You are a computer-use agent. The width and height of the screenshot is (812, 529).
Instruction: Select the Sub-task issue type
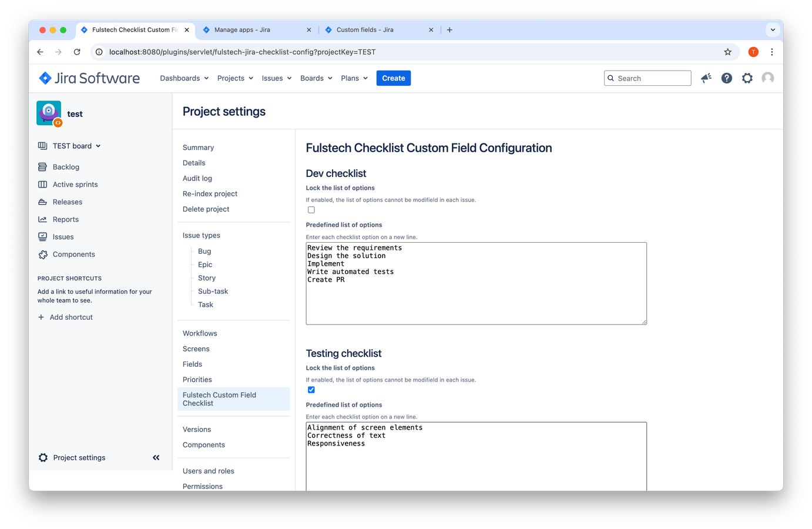(x=213, y=291)
